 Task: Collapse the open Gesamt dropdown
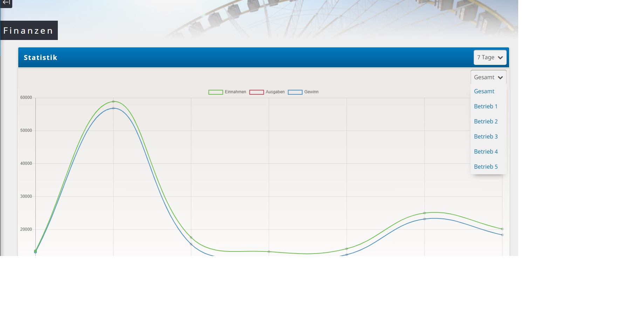click(488, 77)
